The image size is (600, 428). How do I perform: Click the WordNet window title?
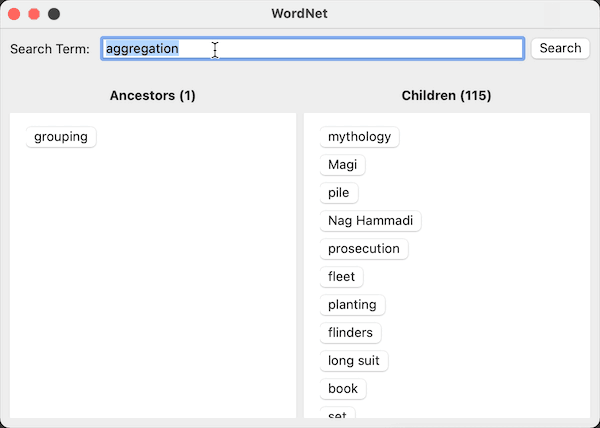tap(300, 14)
